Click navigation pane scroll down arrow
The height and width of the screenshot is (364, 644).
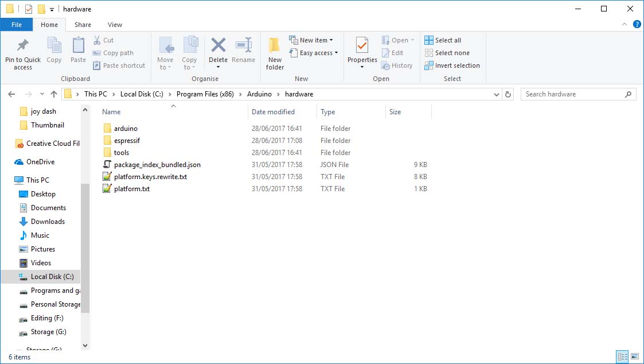[85, 346]
